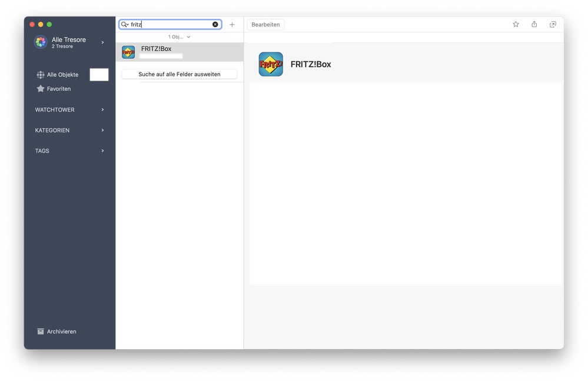Clear the search text 'fritz'
Image resolution: width=588 pixels, height=381 pixels.
[x=215, y=25]
